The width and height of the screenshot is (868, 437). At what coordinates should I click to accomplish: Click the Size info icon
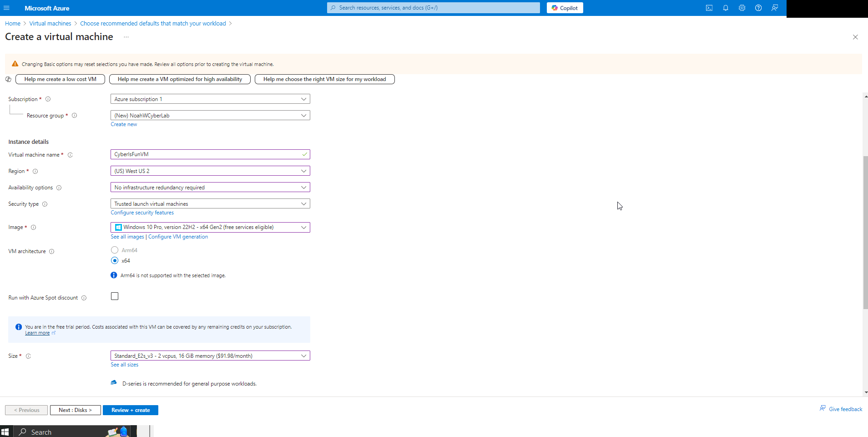tap(28, 356)
